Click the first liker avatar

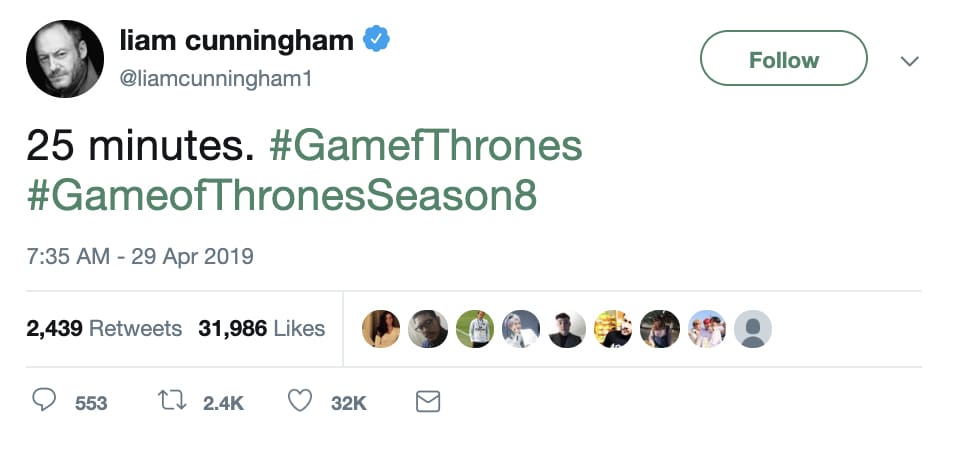tap(381, 328)
